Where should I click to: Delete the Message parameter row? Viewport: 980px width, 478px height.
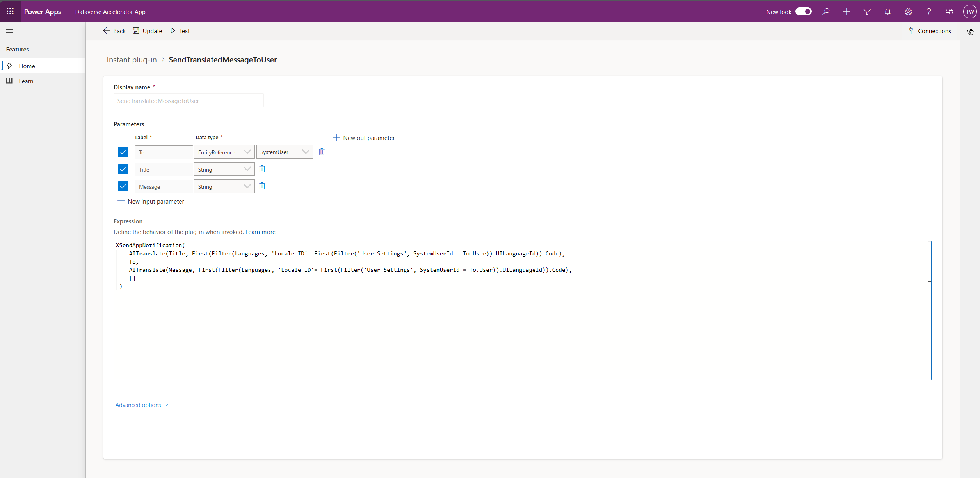click(262, 186)
